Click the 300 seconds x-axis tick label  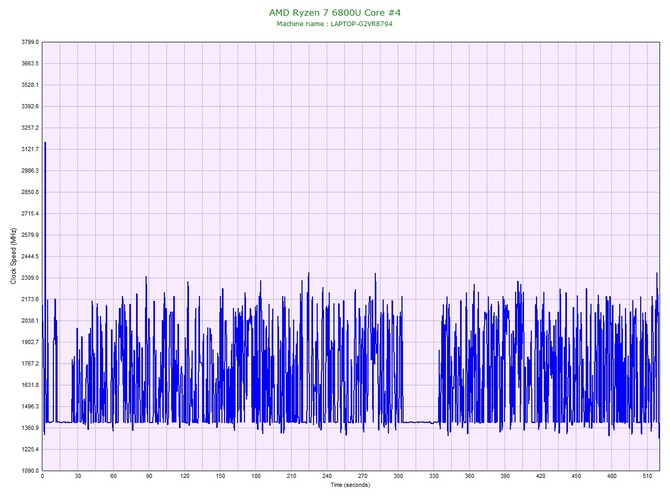(x=398, y=476)
